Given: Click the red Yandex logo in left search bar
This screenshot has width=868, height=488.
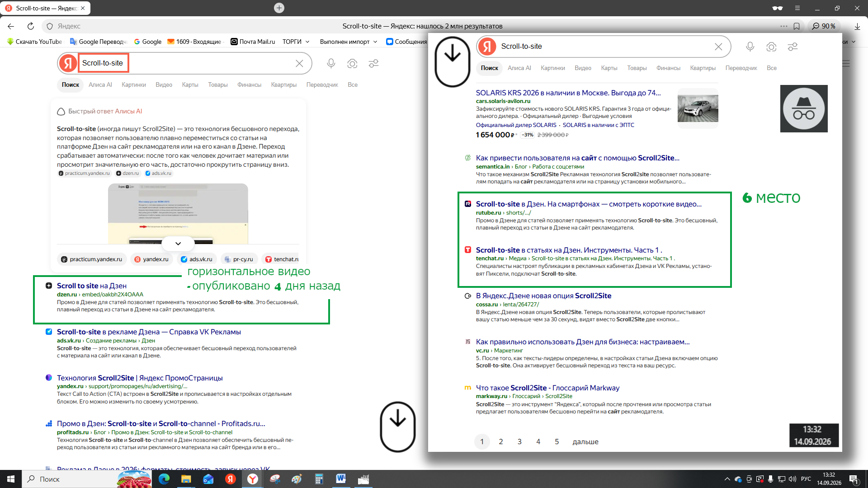Looking at the screenshot, I should (x=68, y=63).
